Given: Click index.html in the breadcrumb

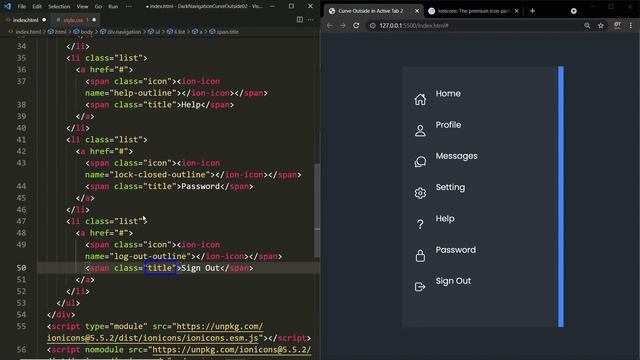Looking at the screenshot, I should tap(28, 31).
